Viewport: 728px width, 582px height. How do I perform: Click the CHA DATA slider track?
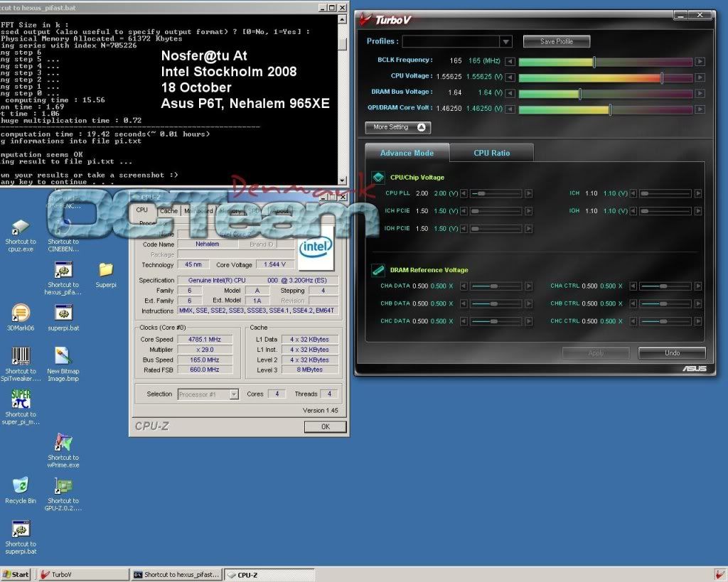[496, 286]
